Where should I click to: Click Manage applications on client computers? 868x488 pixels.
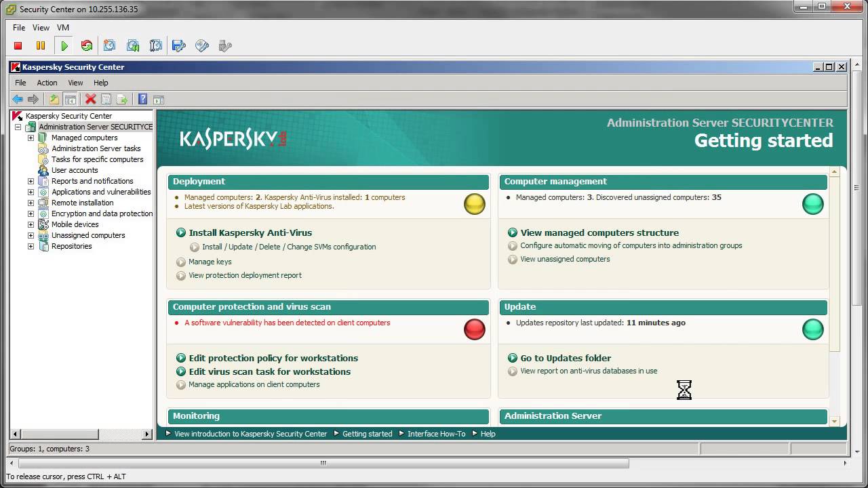[x=254, y=384]
